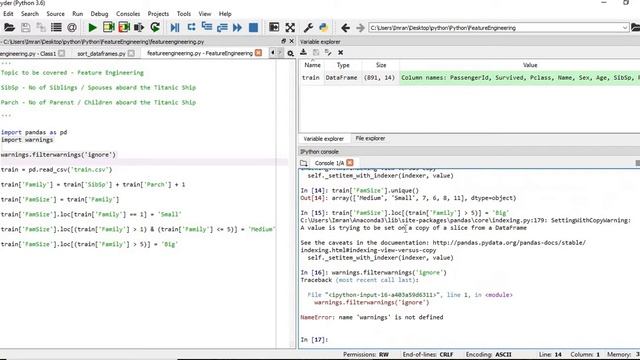Run cell and advance icon
Viewport: 640px width, 360px height.
(x=124, y=28)
